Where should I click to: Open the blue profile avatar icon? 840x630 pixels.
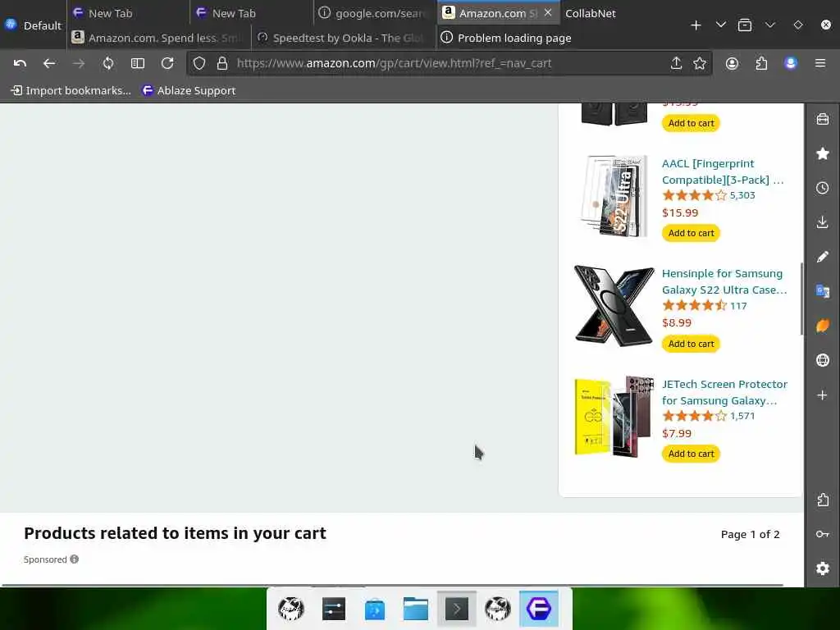tap(791, 63)
